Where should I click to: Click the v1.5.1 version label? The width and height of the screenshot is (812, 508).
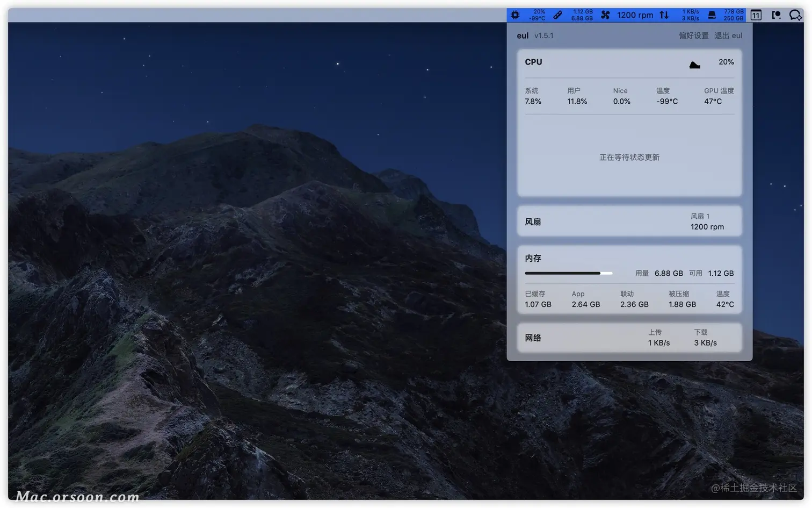pos(543,35)
